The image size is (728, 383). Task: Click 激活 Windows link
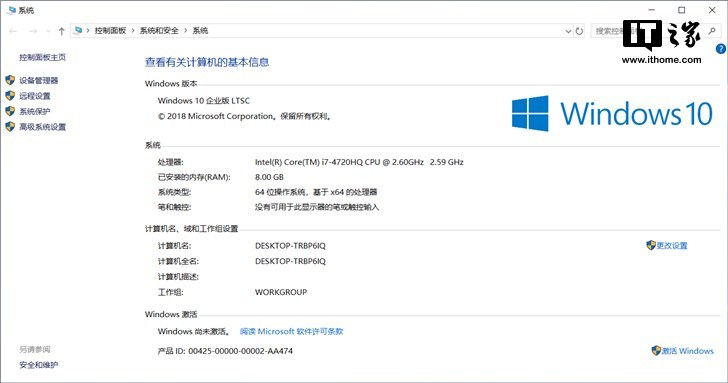click(x=688, y=351)
